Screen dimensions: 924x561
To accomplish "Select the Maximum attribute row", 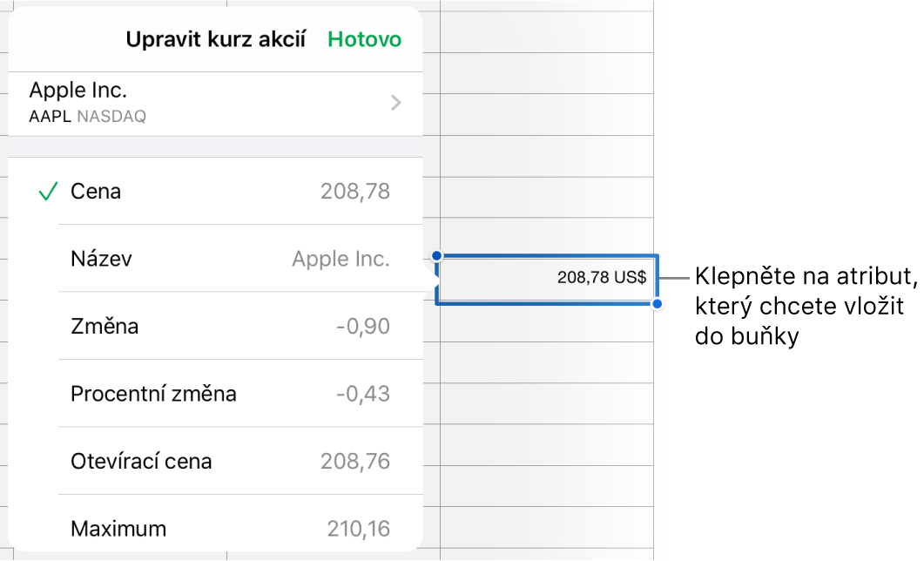I will click(x=218, y=528).
